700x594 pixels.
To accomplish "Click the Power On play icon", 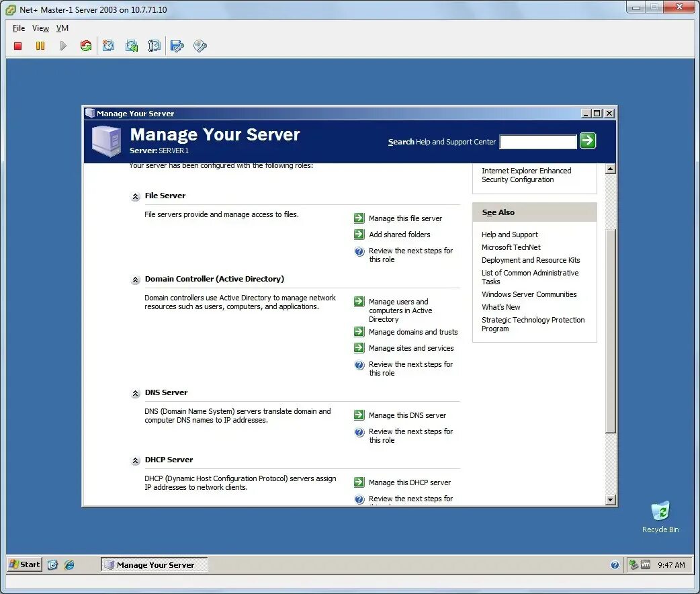I will (x=63, y=46).
